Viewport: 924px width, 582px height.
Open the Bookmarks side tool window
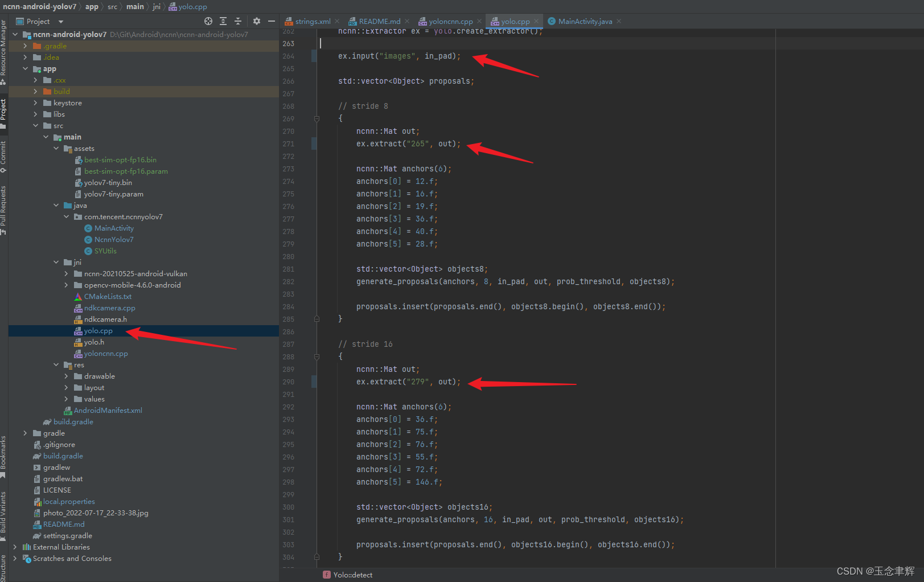3,457
